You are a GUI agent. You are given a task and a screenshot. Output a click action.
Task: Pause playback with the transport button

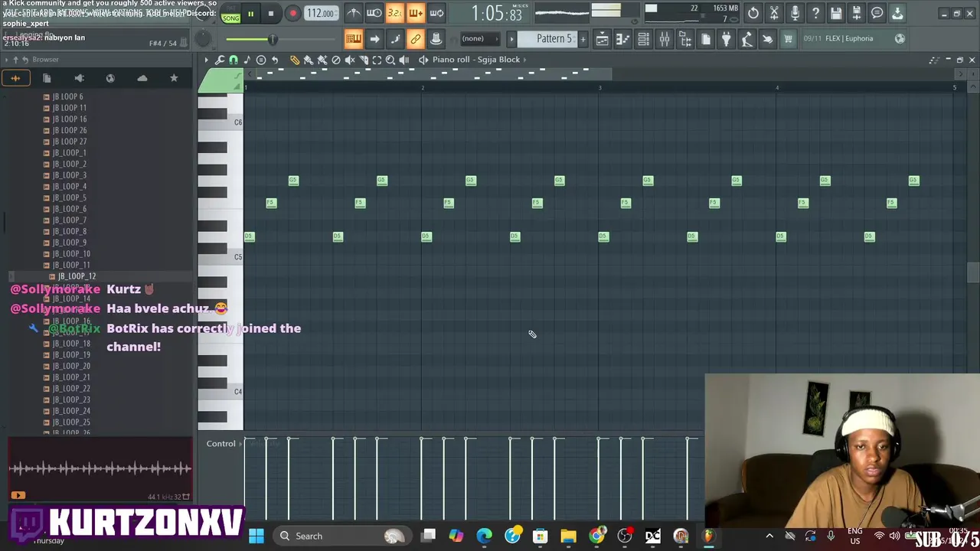[250, 14]
